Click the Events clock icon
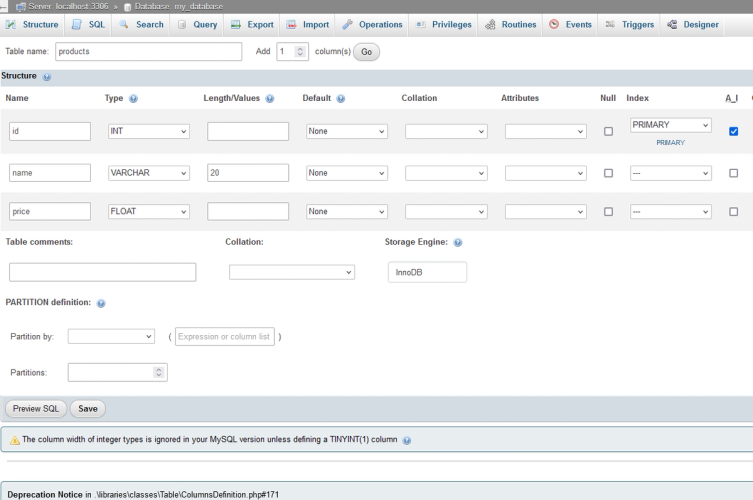This screenshot has height=500, width=753. tap(554, 24)
